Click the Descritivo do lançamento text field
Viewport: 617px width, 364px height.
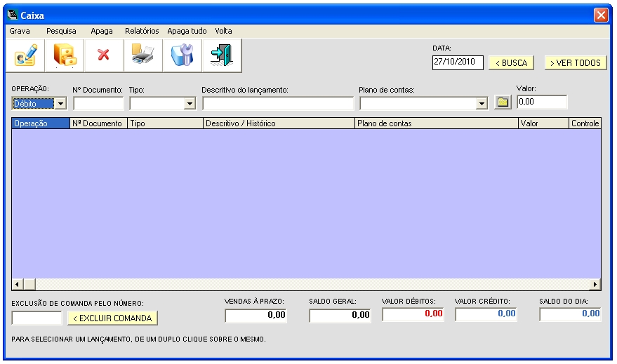coord(278,104)
